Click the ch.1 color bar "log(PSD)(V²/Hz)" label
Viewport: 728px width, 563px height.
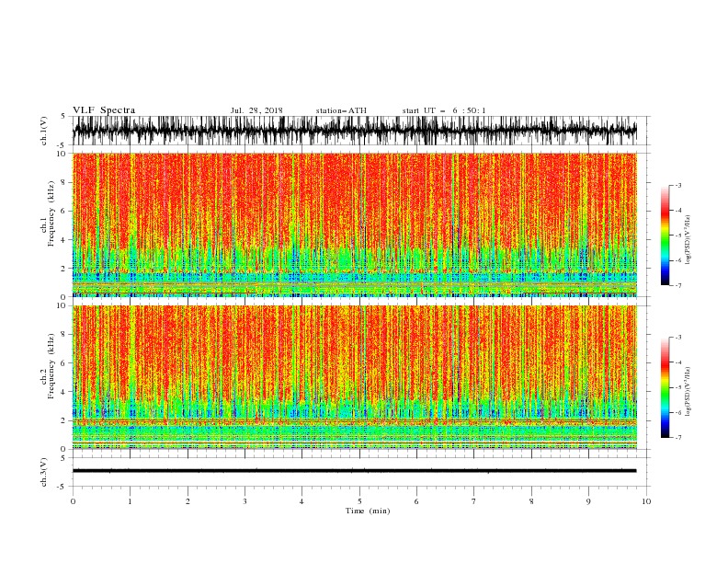688,240
